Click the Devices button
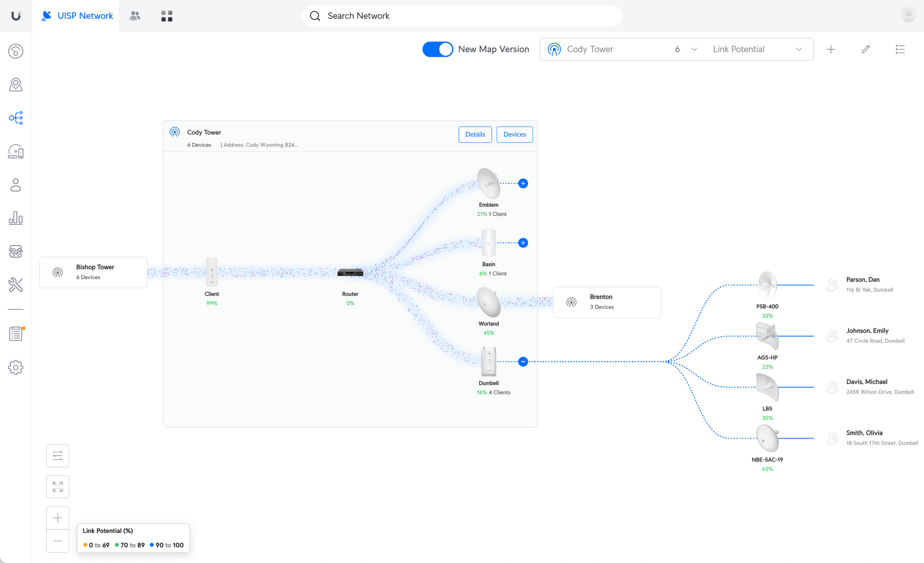Image resolution: width=924 pixels, height=563 pixels. 514,134
